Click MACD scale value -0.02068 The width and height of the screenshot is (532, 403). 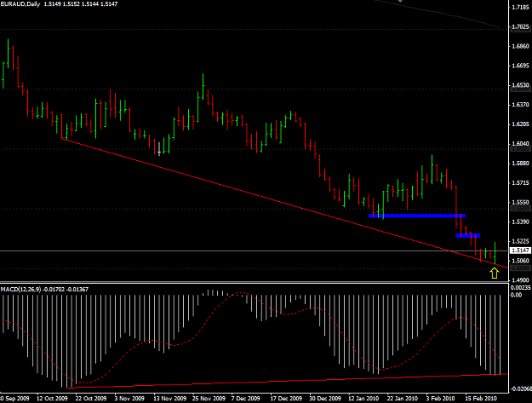pyautogui.click(x=521, y=389)
